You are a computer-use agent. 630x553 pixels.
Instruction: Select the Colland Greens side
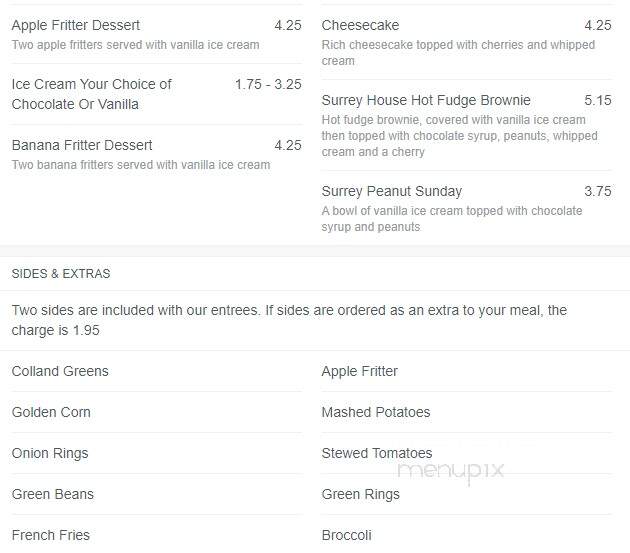157,371
